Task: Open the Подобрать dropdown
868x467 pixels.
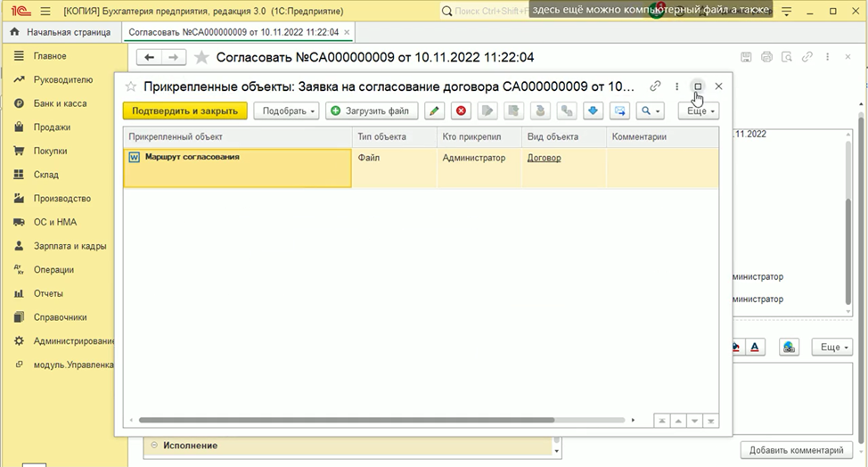Action: point(286,111)
